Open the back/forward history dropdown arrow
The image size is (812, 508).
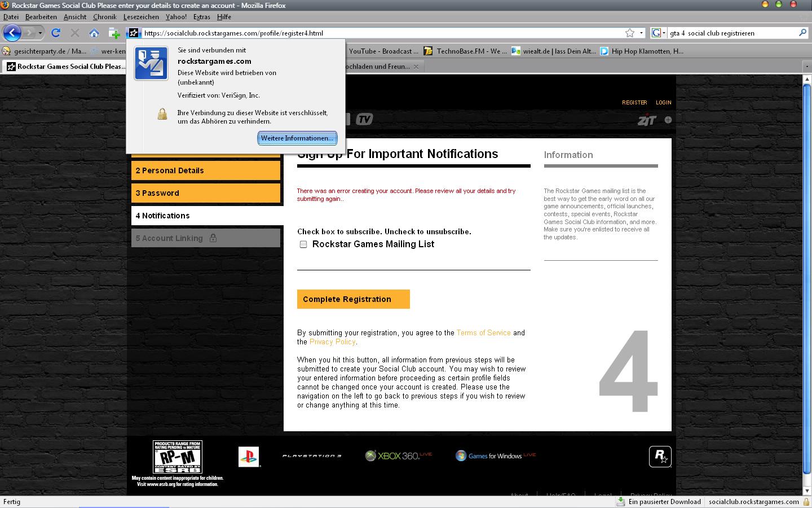[x=40, y=33]
